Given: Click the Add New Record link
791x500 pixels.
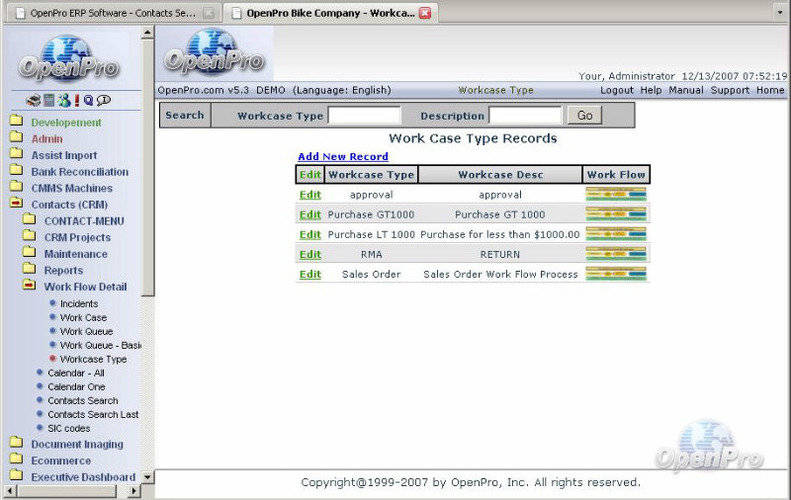Looking at the screenshot, I should [x=343, y=157].
